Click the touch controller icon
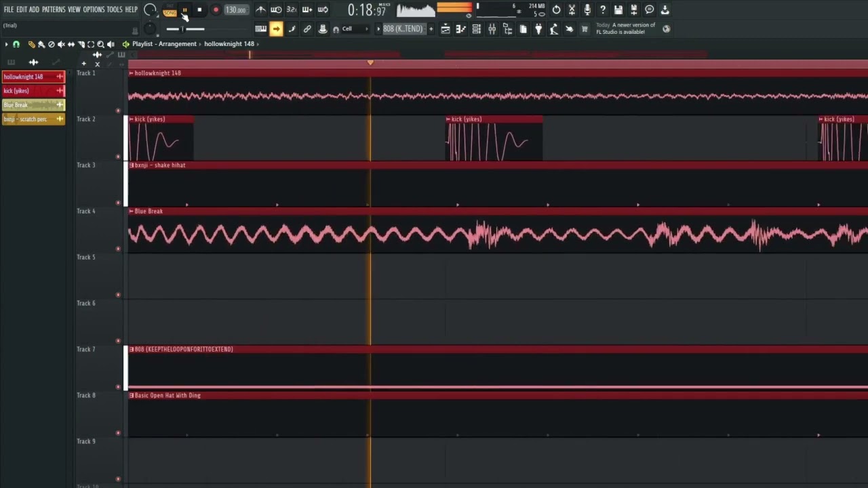 (570, 29)
